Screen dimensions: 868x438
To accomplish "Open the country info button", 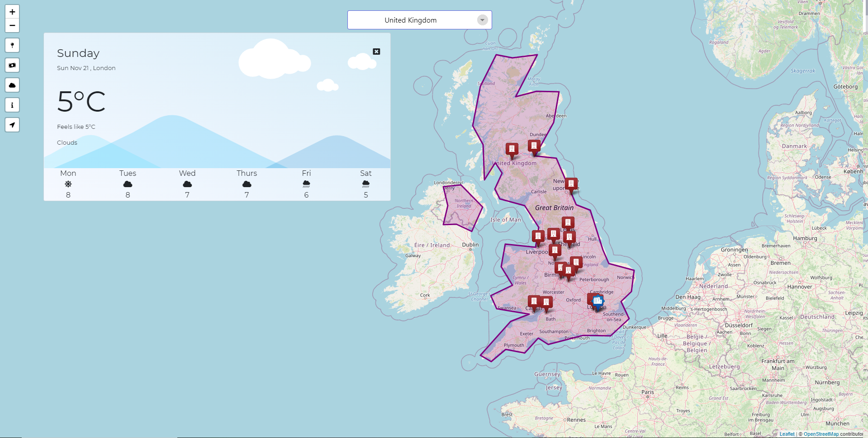I will click(12, 105).
